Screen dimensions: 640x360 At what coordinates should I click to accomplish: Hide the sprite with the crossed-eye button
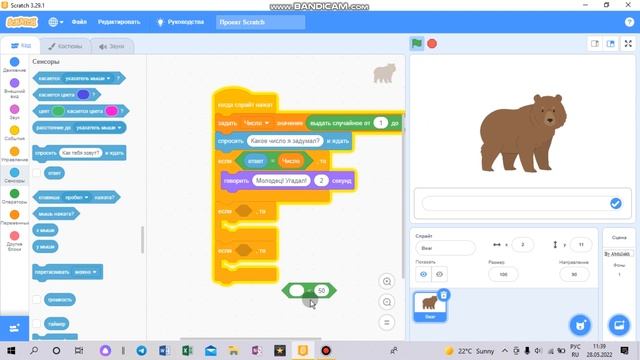click(x=439, y=274)
